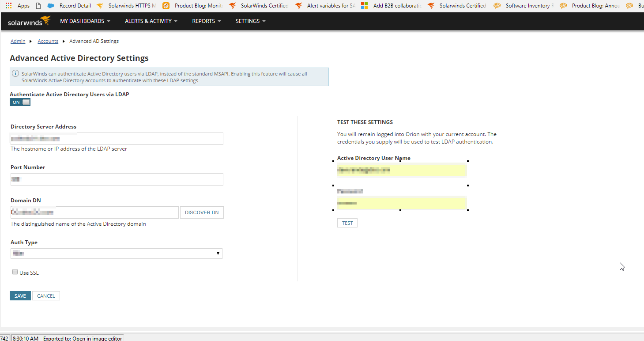Click the Cancel button
The height and width of the screenshot is (341, 644).
click(46, 296)
